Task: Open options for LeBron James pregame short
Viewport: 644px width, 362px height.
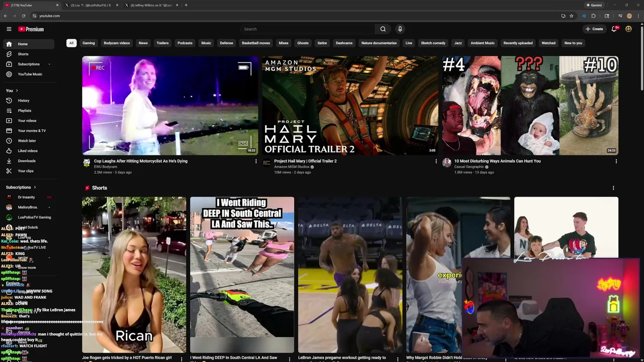Action: 397,358
